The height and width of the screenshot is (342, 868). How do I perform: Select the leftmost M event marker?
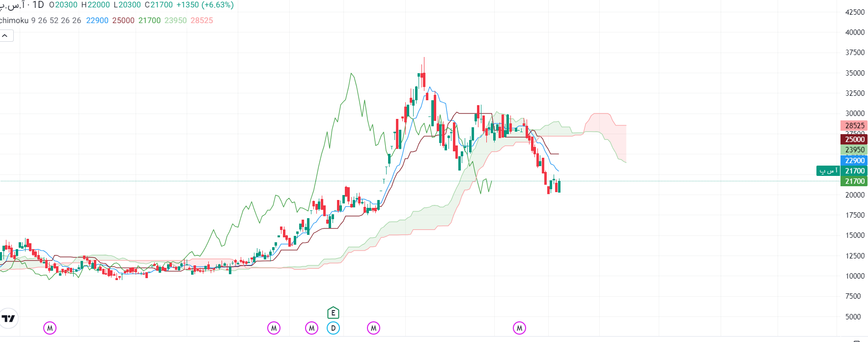50,328
